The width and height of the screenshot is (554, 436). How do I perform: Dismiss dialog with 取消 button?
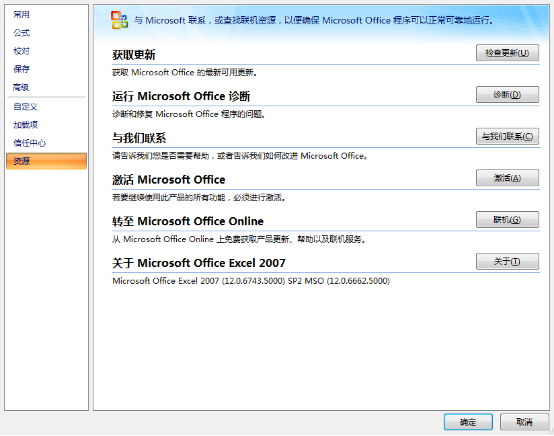click(524, 422)
